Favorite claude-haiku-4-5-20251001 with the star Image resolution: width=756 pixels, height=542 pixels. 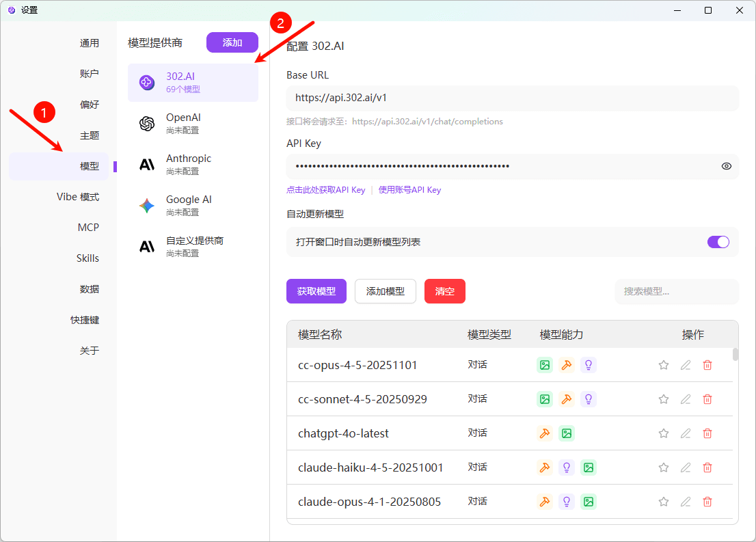[x=664, y=468]
